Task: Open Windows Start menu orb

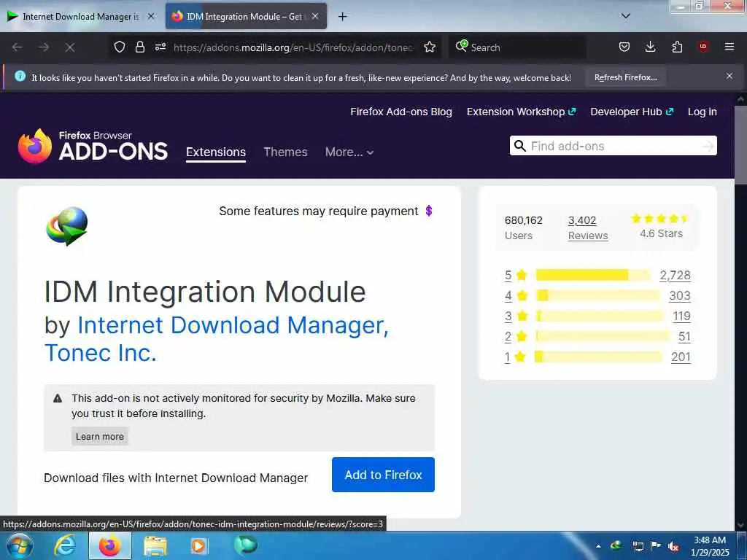Action: pos(18,545)
